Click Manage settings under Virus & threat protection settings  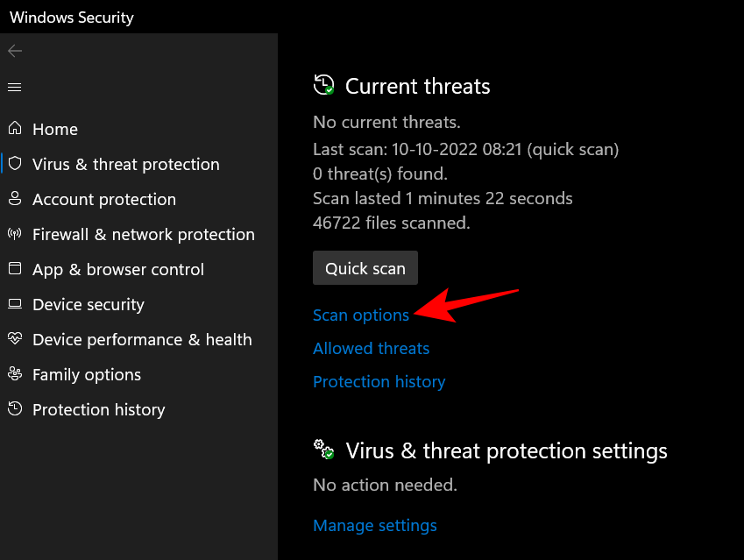coord(375,525)
